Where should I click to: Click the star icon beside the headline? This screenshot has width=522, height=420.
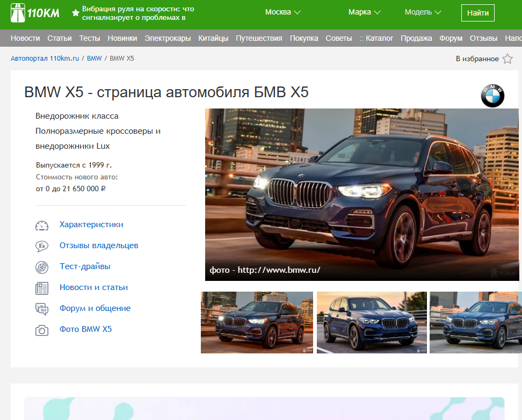coord(76,13)
